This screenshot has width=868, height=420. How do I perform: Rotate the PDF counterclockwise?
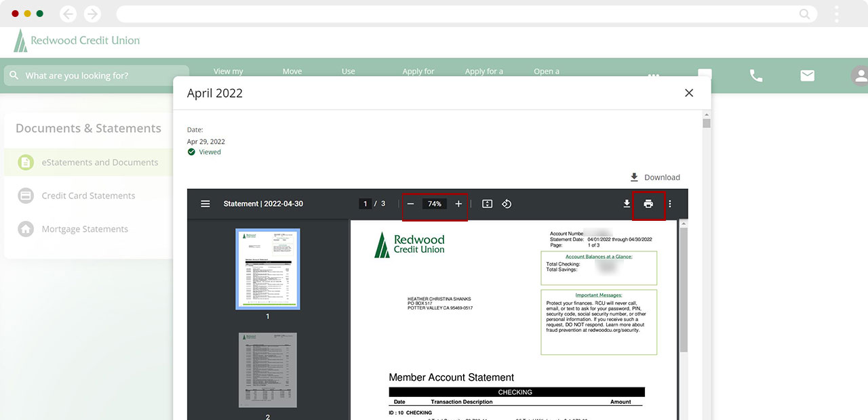[507, 204]
